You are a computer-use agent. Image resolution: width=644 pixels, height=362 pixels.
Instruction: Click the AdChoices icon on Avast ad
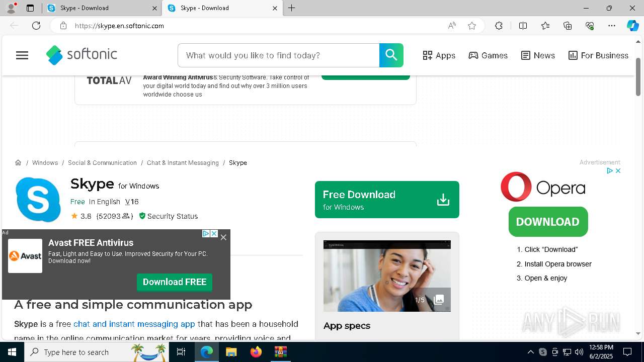tap(206, 234)
